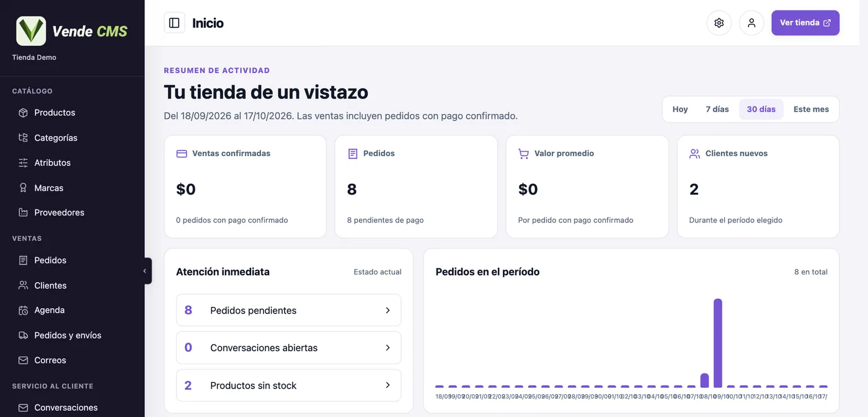Click the Atributos sliders icon
868x417 pixels.
(x=23, y=163)
